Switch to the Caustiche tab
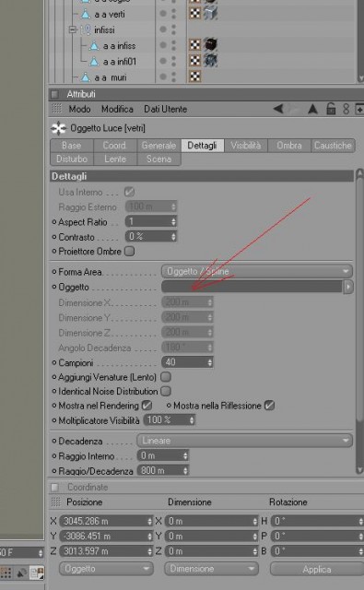364x590 pixels. [333, 146]
